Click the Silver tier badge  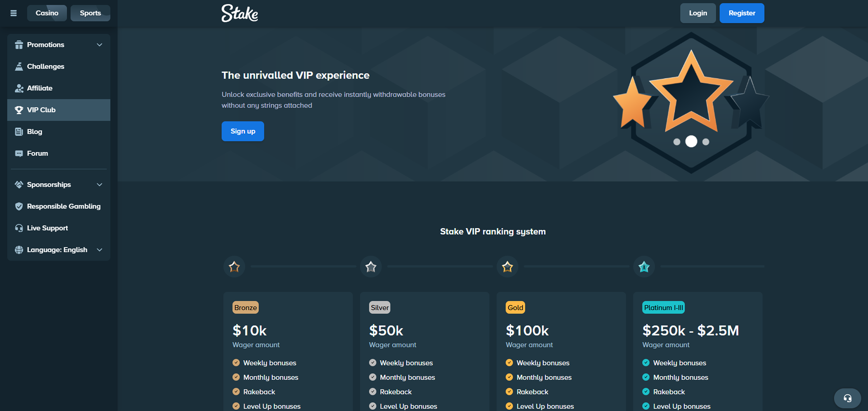(379, 308)
